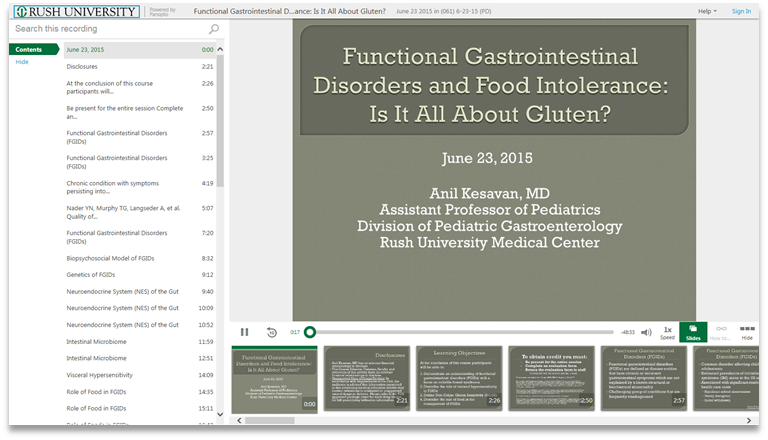Open 'Chronic condition with symptoms' entry

coord(140,187)
